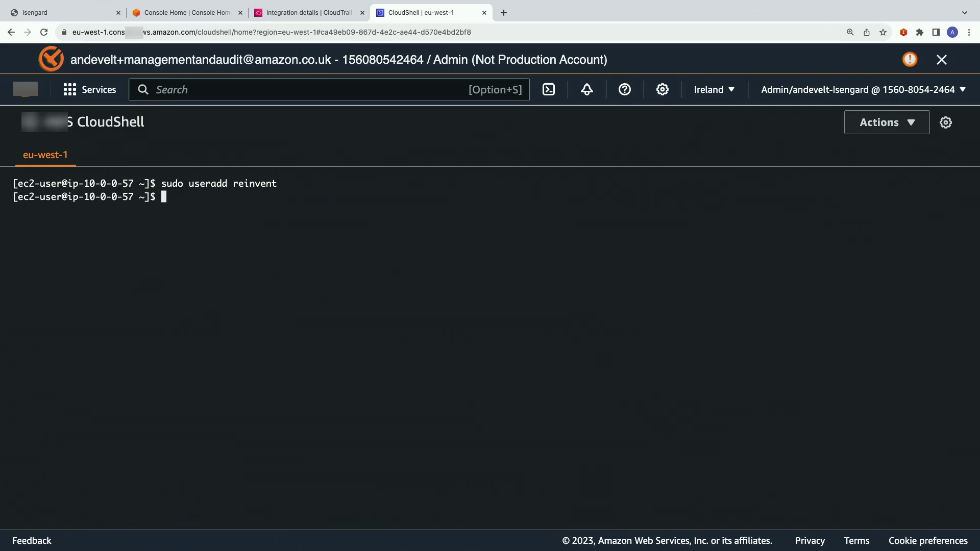The image size is (980, 551).
Task: Open the notifications bell
Action: tap(587, 90)
